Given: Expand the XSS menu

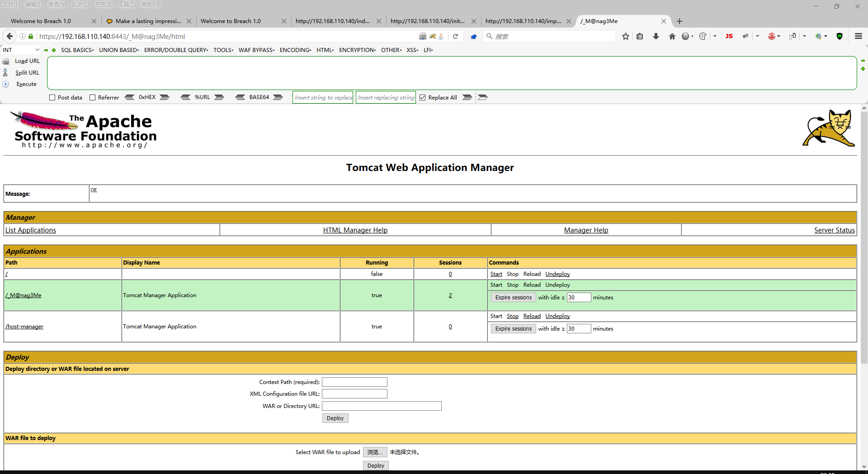Looking at the screenshot, I should coord(412,50).
